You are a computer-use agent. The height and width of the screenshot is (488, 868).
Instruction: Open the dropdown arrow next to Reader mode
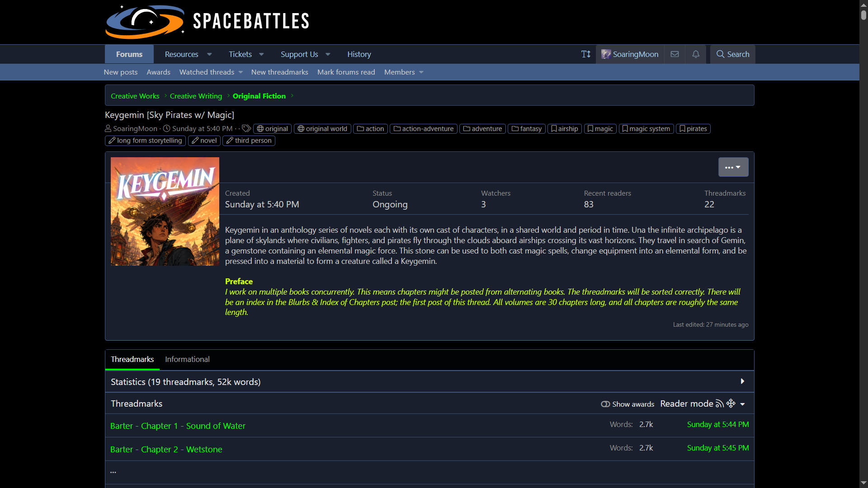tap(742, 404)
